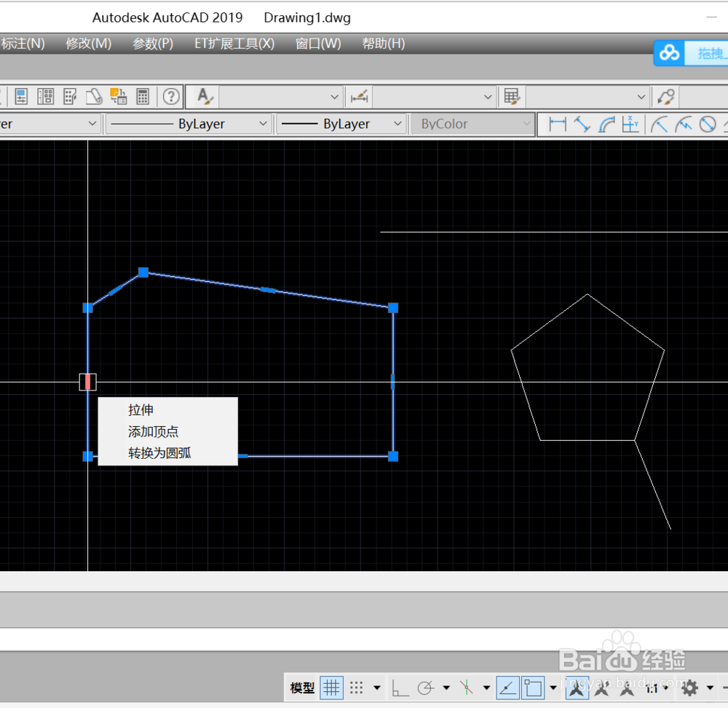Choose 转换为圆弧 from grip menu

[x=168, y=453]
